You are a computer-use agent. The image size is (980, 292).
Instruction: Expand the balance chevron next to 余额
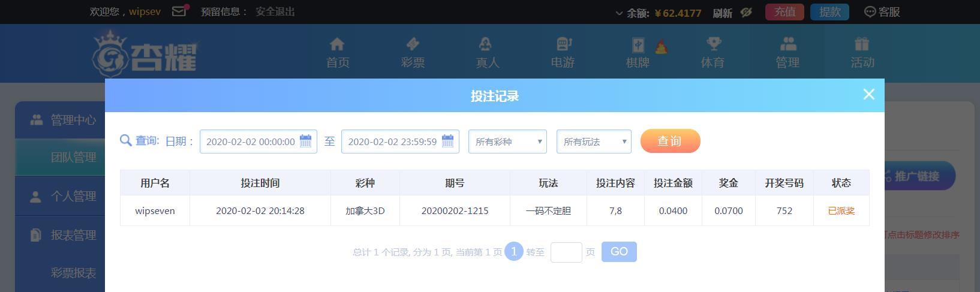(x=619, y=13)
